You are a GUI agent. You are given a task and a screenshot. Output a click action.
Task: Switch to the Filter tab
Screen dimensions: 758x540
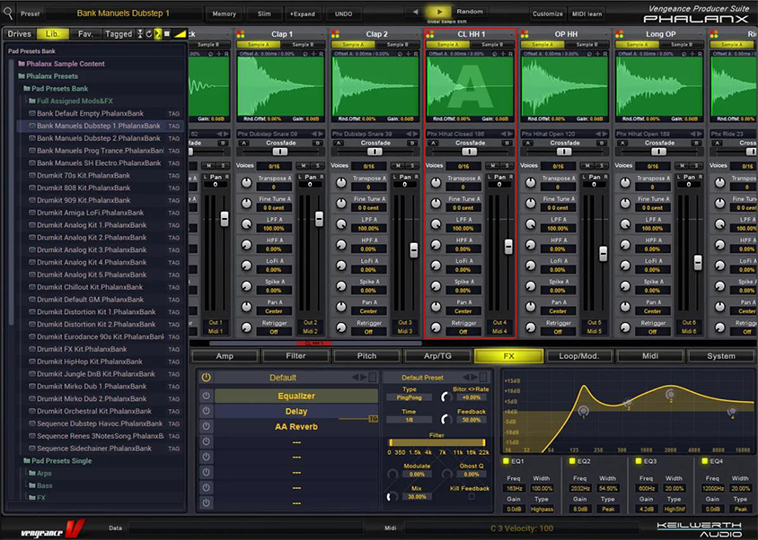297,356
